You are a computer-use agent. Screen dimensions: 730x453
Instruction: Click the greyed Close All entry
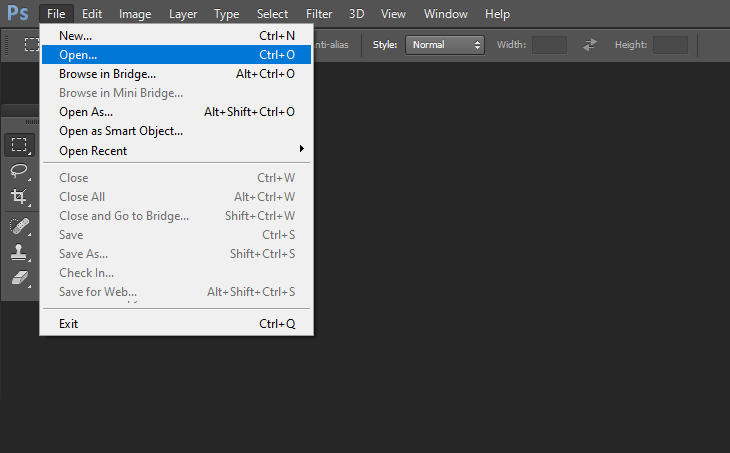pos(176,196)
